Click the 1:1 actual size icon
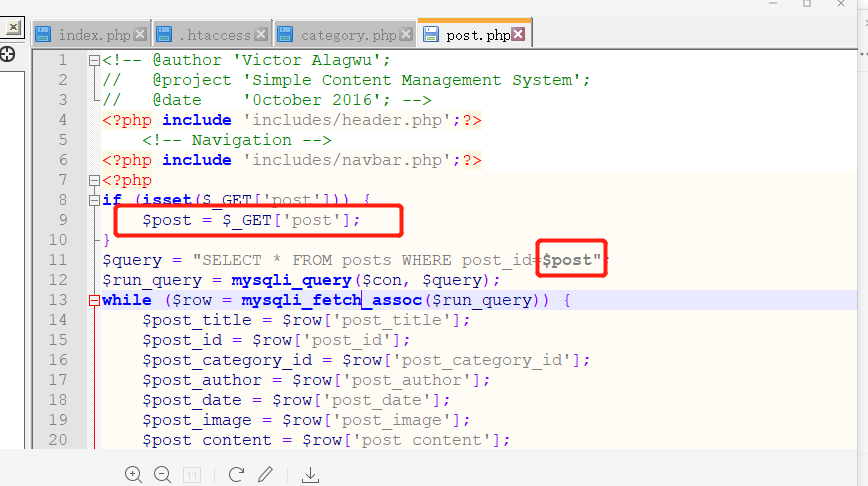The width and height of the screenshot is (868, 486). pos(192,475)
